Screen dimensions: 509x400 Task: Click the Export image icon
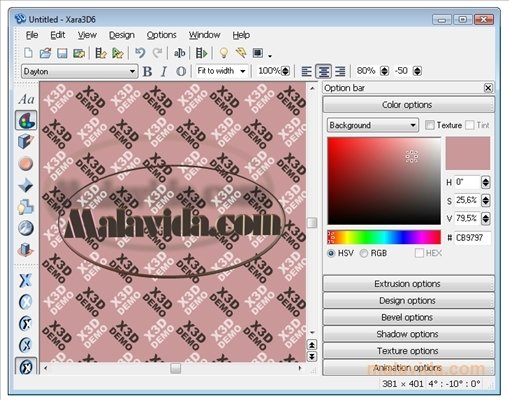click(79, 53)
